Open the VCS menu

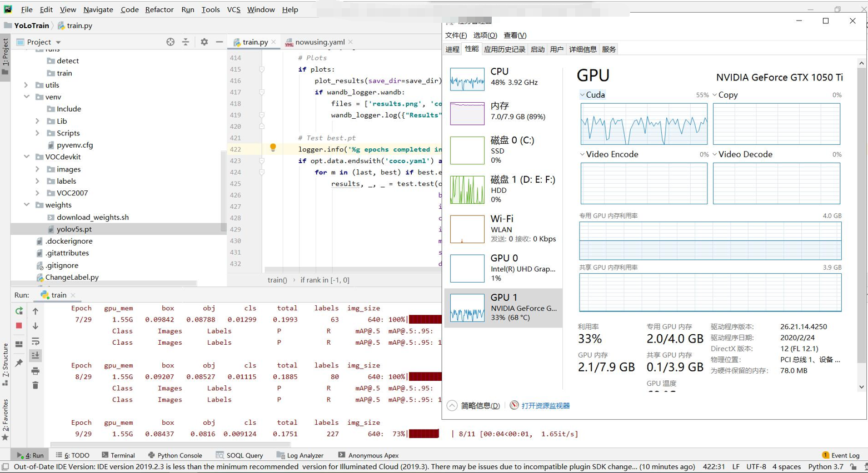tap(233, 9)
